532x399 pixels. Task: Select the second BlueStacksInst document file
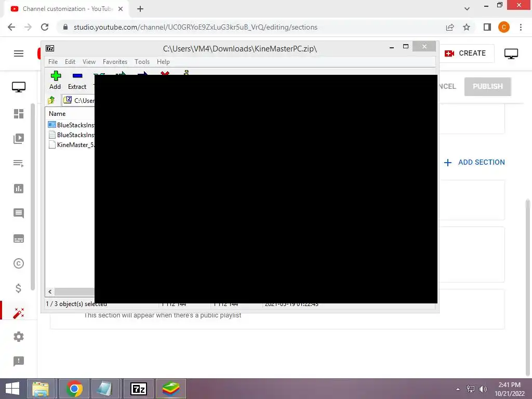71,135
